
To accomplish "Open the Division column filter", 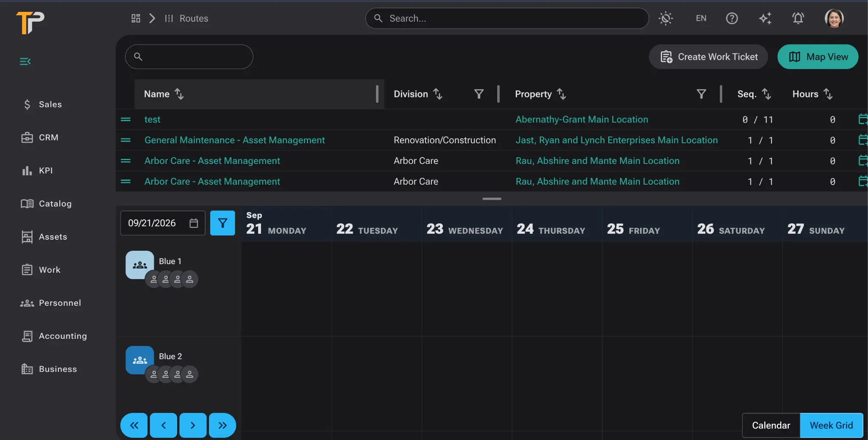I will click(479, 94).
